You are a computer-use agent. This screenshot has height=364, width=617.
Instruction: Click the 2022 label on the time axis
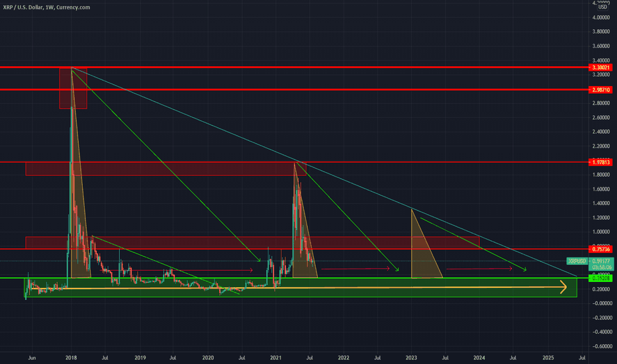click(x=344, y=357)
